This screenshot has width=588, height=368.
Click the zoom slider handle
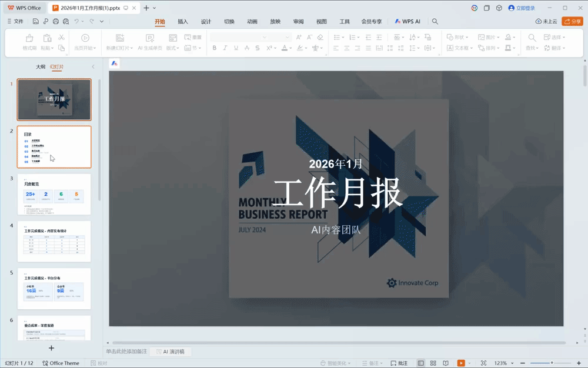tap(552, 363)
